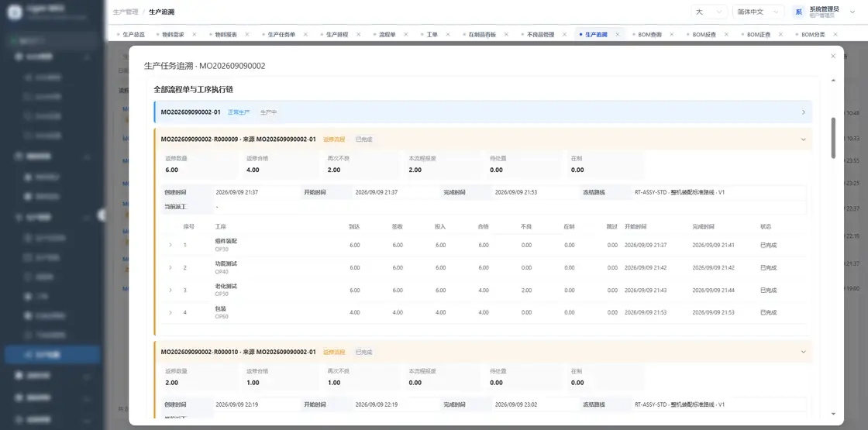
Task: Click the 老化测试 不良 value 2.00
Action: click(526, 291)
